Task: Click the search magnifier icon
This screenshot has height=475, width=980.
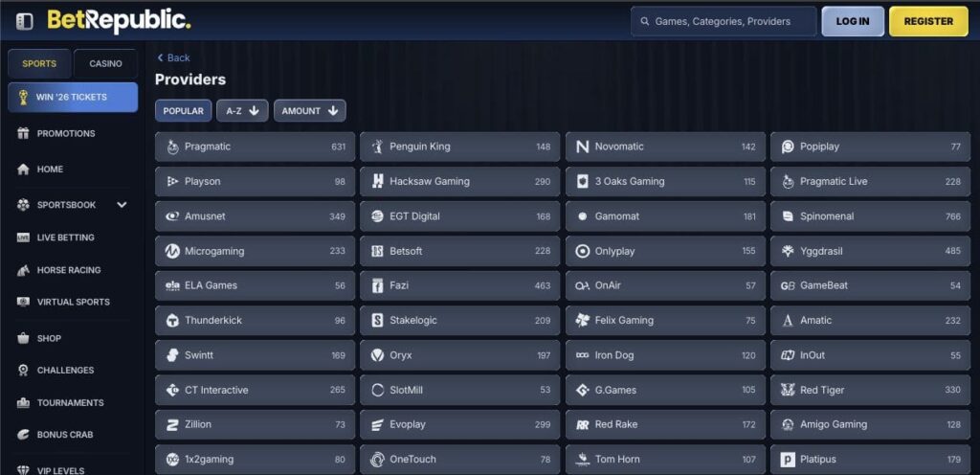Action: coord(645,21)
